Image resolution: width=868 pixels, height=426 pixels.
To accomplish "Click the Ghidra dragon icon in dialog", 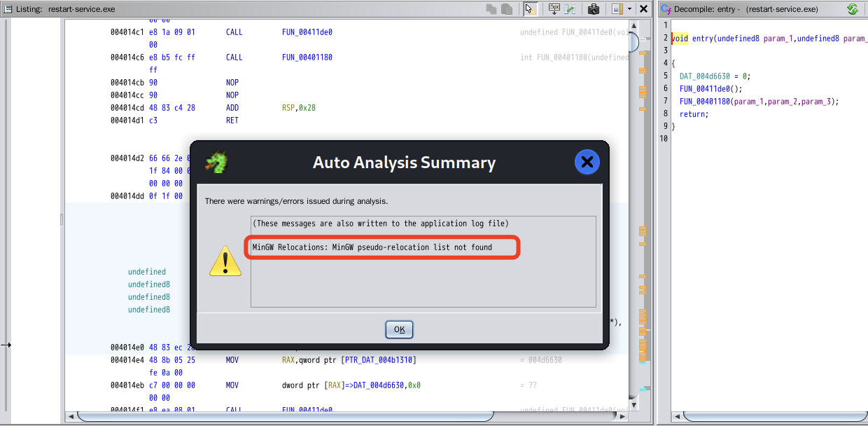I will coord(216,163).
